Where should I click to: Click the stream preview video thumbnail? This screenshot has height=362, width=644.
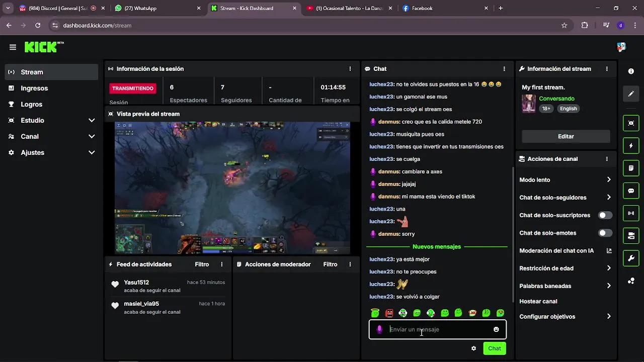(232, 188)
